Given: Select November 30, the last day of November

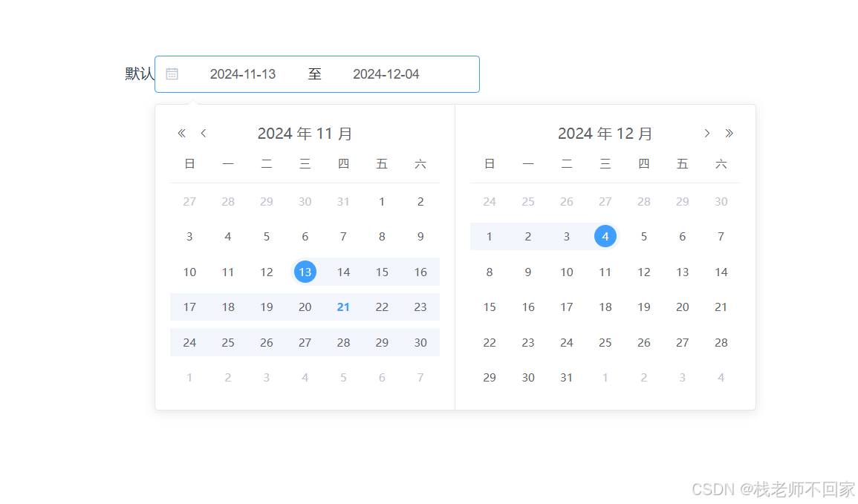Looking at the screenshot, I should coord(420,342).
